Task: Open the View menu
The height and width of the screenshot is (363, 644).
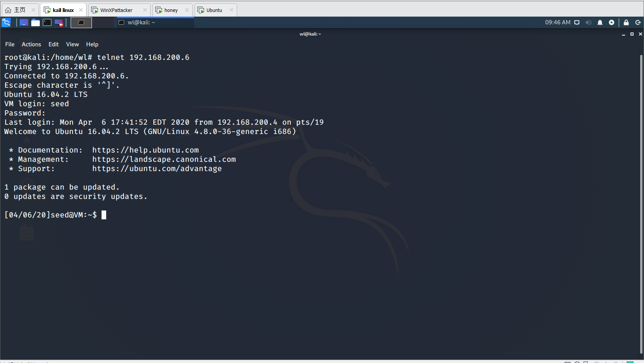Action: [72, 44]
